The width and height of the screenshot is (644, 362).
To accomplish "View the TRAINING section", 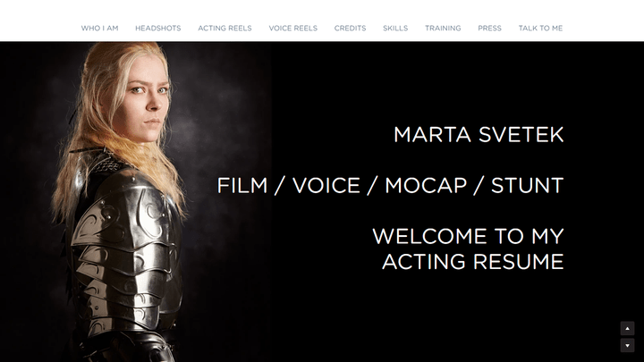I will coord(443,29).
